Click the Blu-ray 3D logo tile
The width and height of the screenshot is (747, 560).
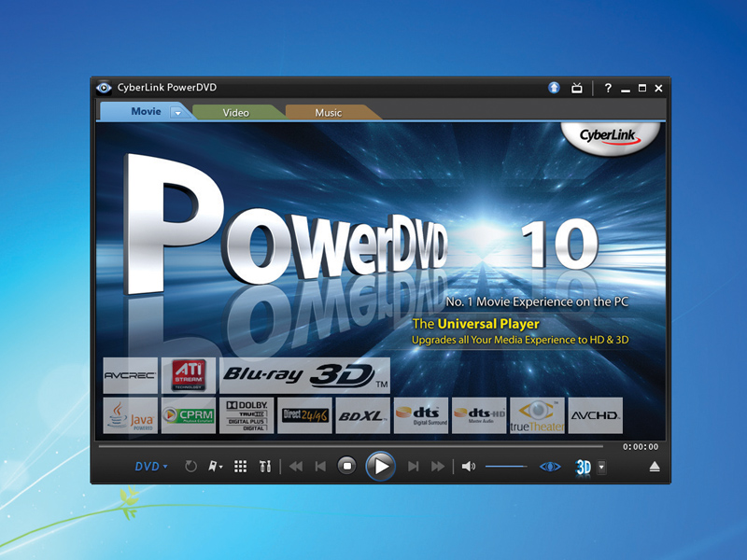[x=305, y=376]
